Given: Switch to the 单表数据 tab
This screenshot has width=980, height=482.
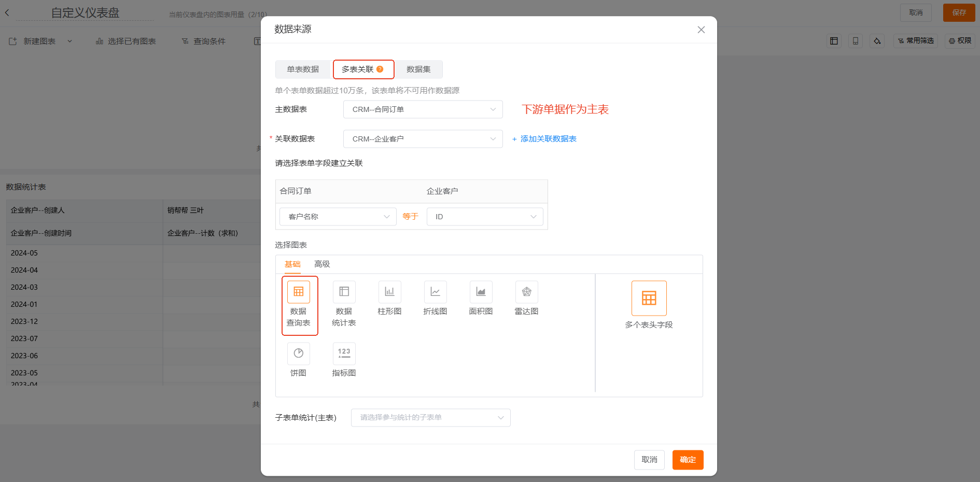Looking at the screenshot, I should pos(303,69).
